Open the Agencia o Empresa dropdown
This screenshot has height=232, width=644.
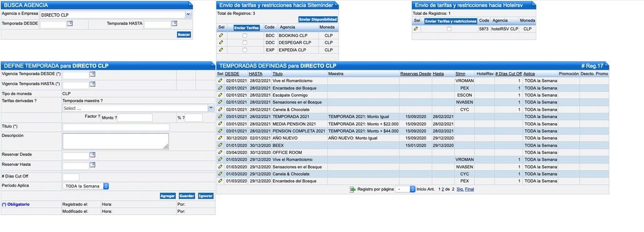(x=188, y=15)
